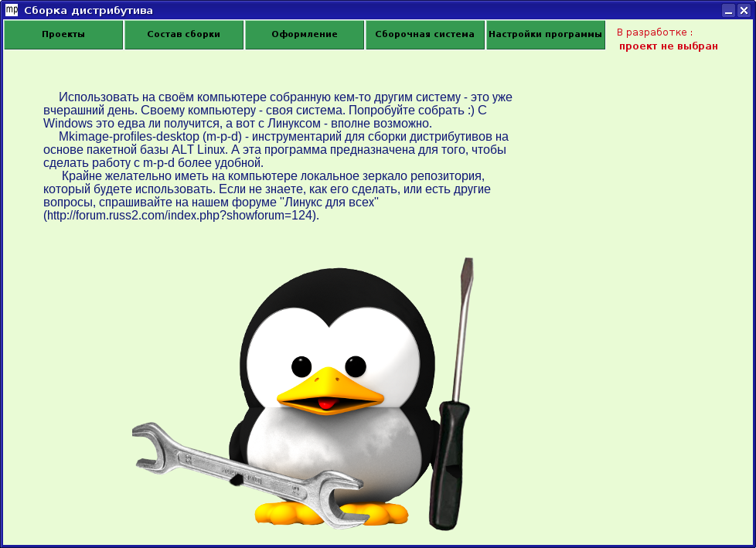Minimize the Сборка дистрибутива window
The height and width of the screenshot is (548, 756).
pyautogui.click(x=728, y=11)
